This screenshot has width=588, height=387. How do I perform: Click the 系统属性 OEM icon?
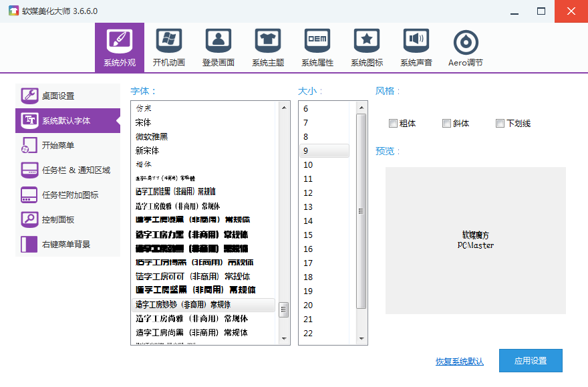pyautogui.click(x=317, y=47)
